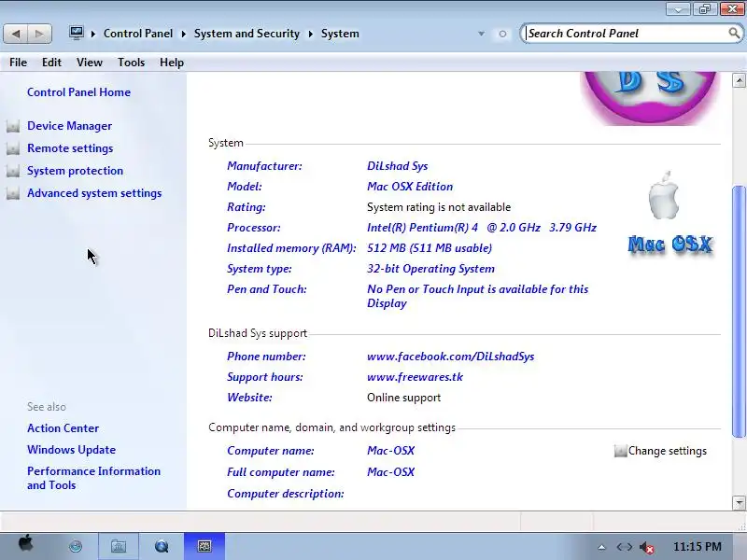Click the shield icon beside System protection

click(13, 171)
